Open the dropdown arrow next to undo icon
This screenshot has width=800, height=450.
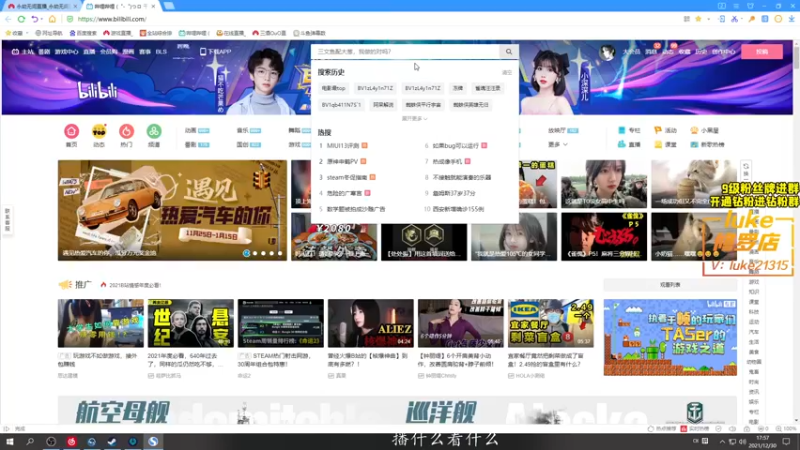[42, 19]
